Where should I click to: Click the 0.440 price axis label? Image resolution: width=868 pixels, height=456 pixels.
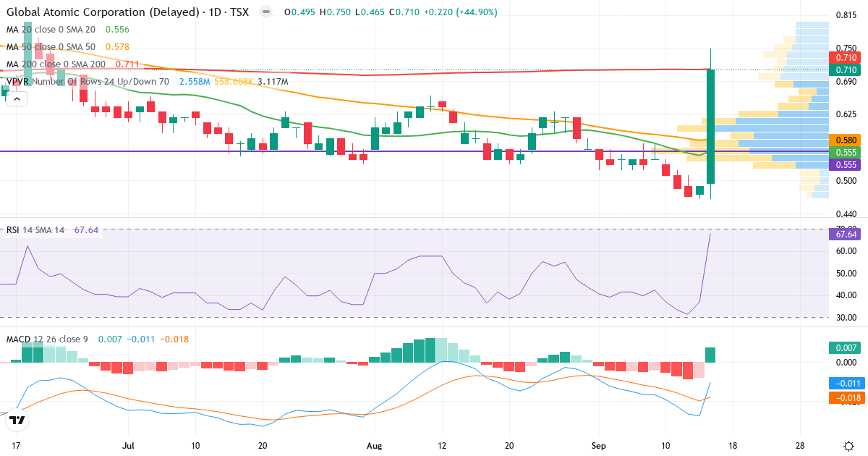(846, 214)
